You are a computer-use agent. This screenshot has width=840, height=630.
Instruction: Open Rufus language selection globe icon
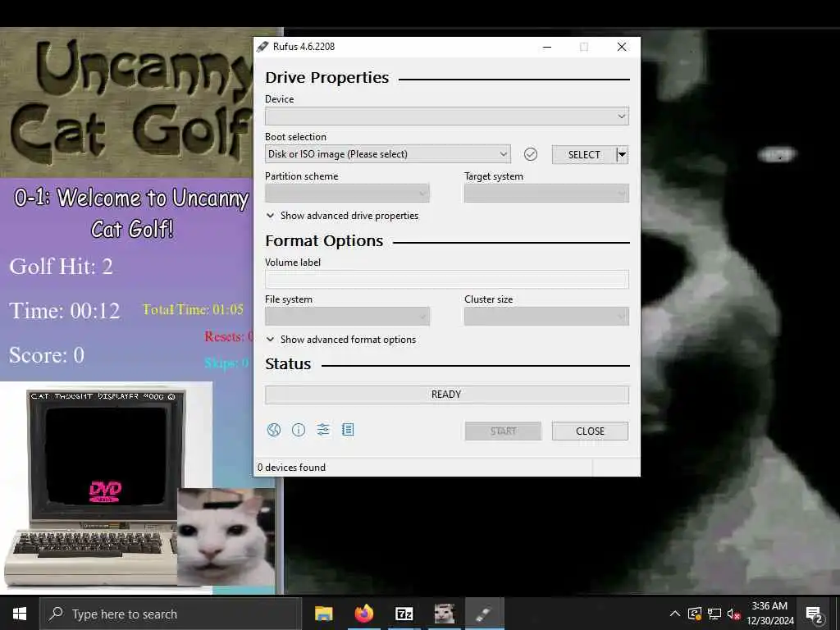click(x=274, y=430)
